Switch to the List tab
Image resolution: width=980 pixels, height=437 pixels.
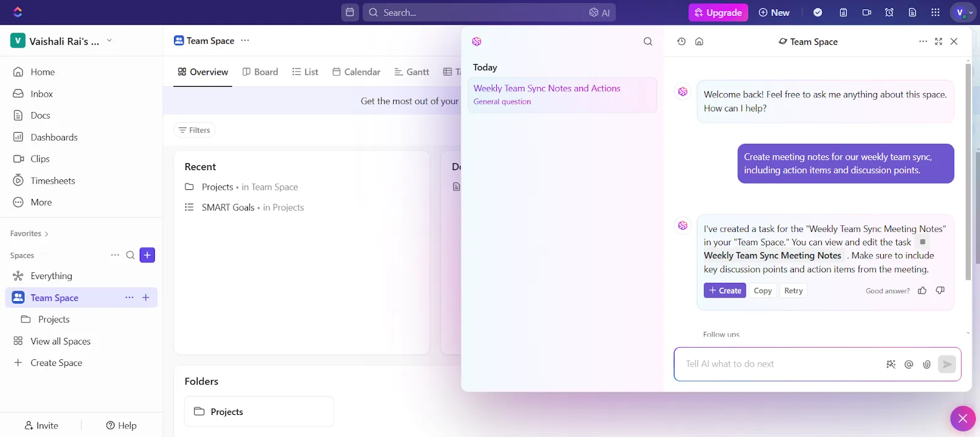click(x=305, y=72)
